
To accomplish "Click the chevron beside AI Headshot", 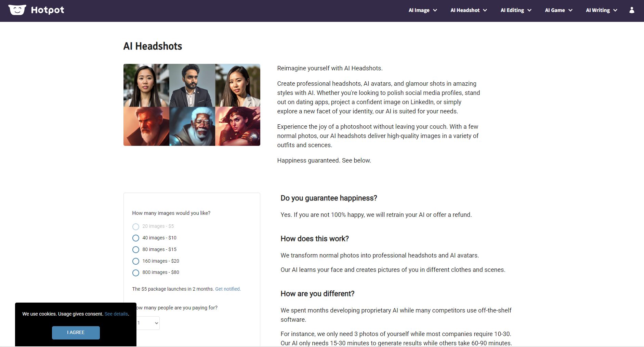I will click(485, 10).
